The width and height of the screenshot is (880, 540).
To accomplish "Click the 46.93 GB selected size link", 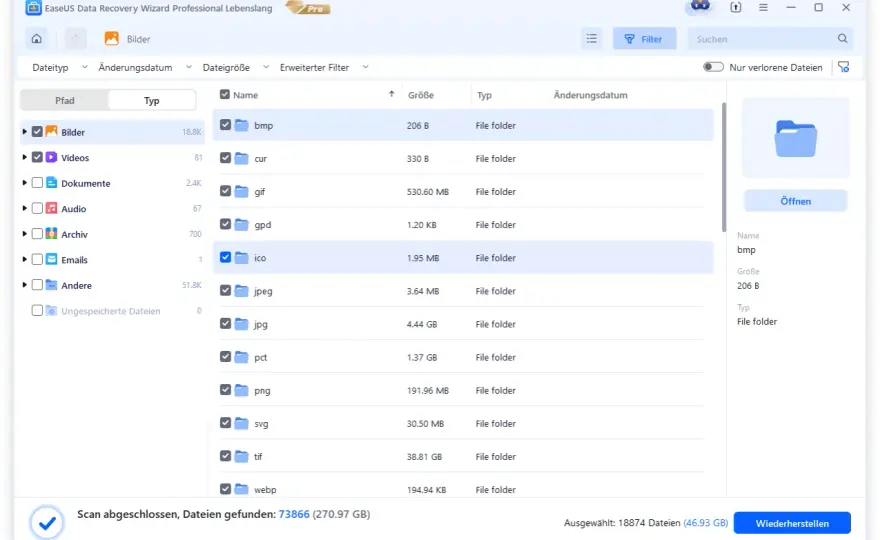I will (705, 523).
